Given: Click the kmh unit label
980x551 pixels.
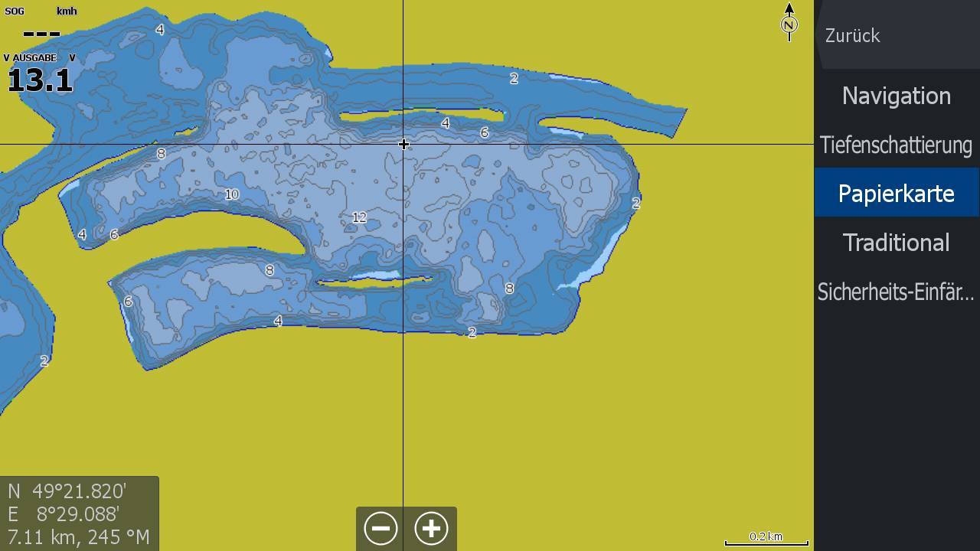Looking at the screenshot, I should pos(67,11).
